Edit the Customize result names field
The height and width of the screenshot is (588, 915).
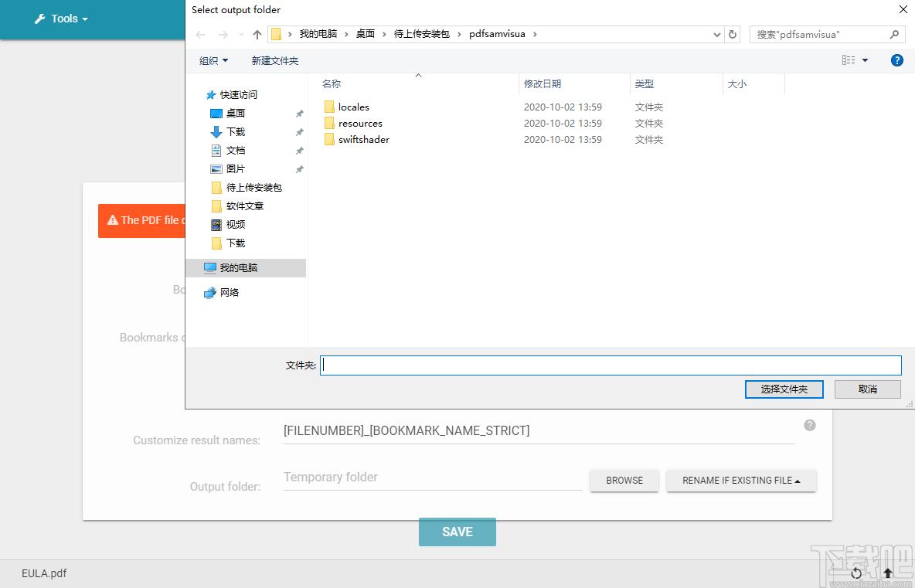(539, 431)
